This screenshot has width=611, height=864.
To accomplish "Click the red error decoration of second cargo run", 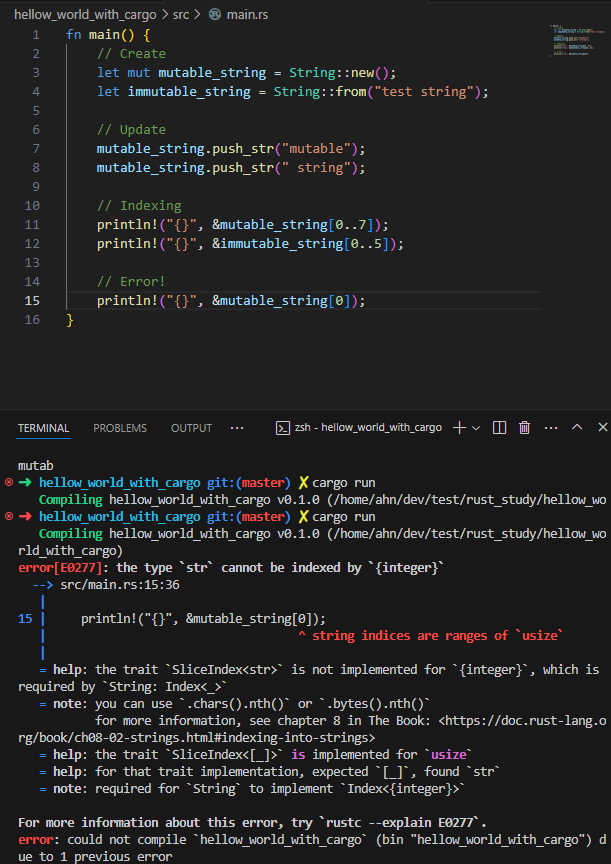I will click(x=8, y=517).
